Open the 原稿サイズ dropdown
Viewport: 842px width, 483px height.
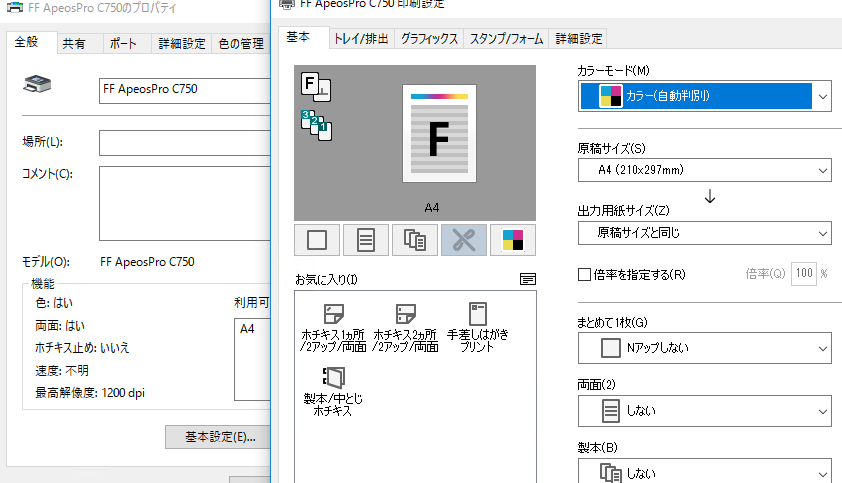tap(705, 170)
